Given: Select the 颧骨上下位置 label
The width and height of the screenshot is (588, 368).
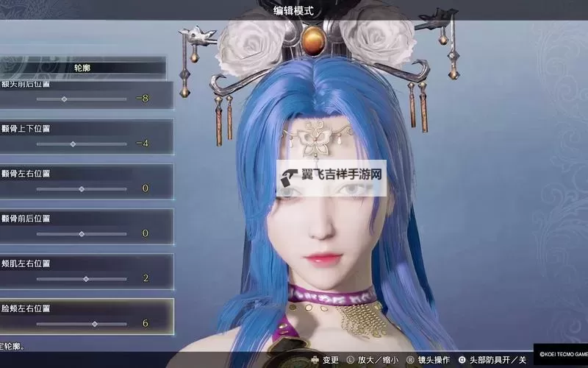Looking at the screenshot, I should (x=26, y=129).
